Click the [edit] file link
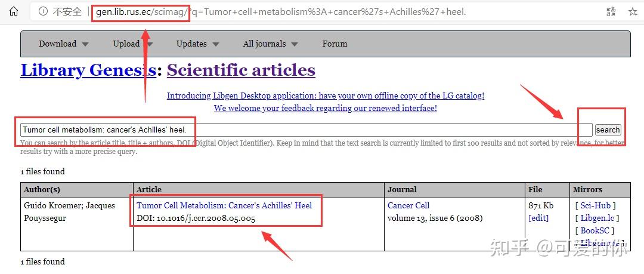 click(x=538, y=218)
